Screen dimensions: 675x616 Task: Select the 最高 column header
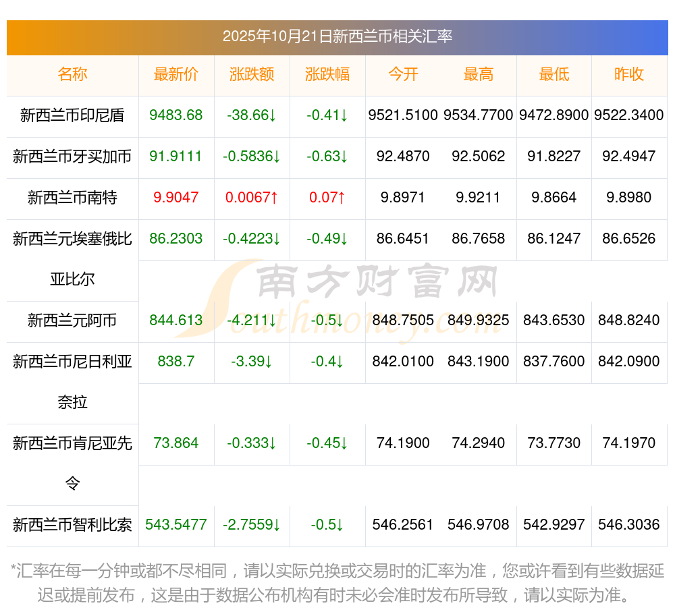[479, 74]
